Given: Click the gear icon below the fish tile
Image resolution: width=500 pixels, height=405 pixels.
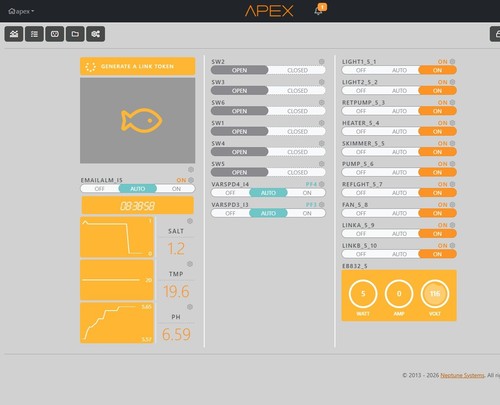Looking at the screenshot, I should coord(191,170).
